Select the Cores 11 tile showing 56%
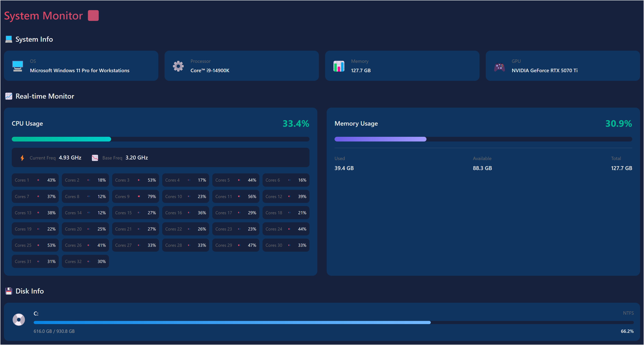Image resolution: width=644 pixels, height=345 pixels. point(236,196)
